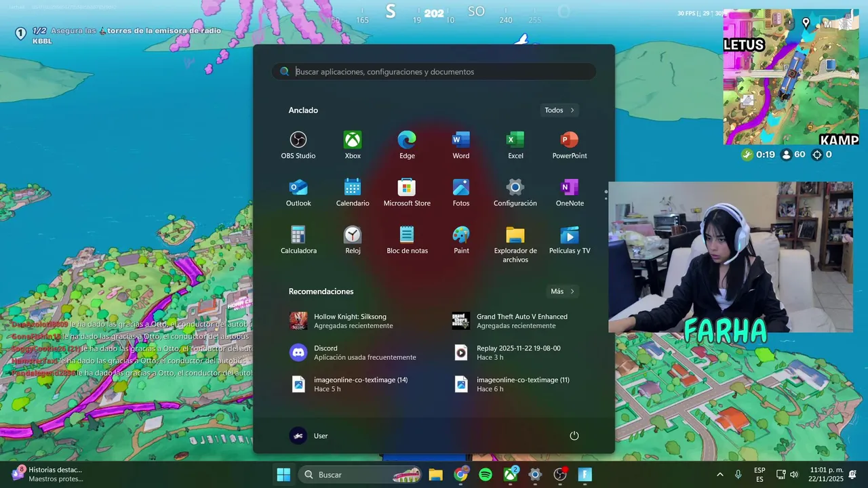Open Microsoft Edge from pinned apps
The width and height of the screenshot is (868, 488).
click(x=407, y=146)
